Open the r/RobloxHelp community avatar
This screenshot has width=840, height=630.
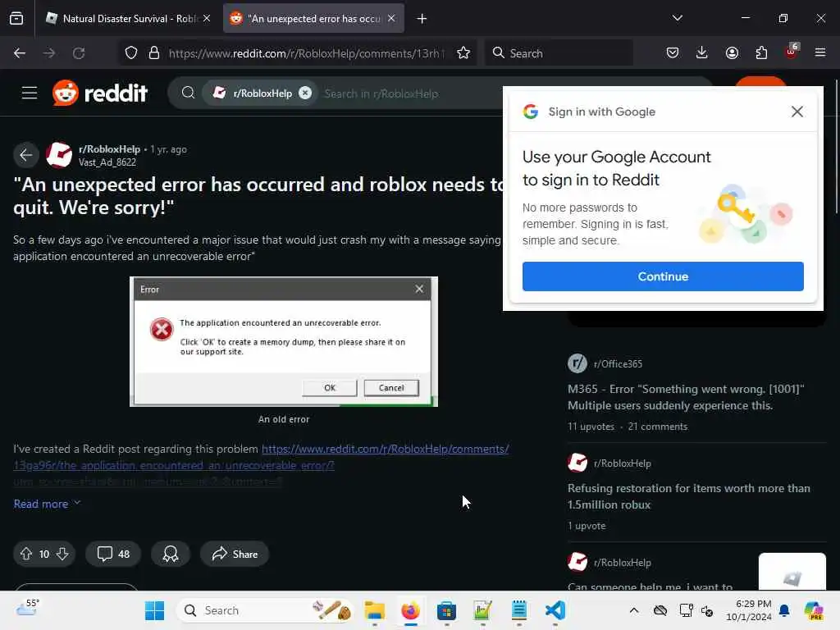click(59, 155)
